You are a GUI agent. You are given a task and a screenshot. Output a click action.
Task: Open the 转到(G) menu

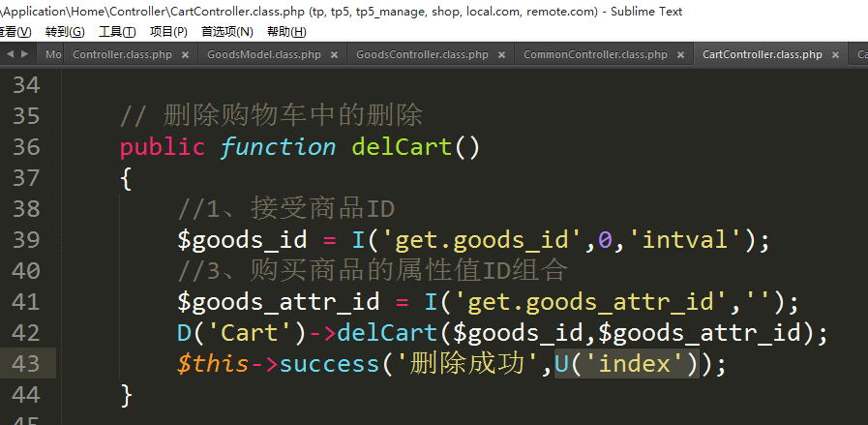point(65,32)
